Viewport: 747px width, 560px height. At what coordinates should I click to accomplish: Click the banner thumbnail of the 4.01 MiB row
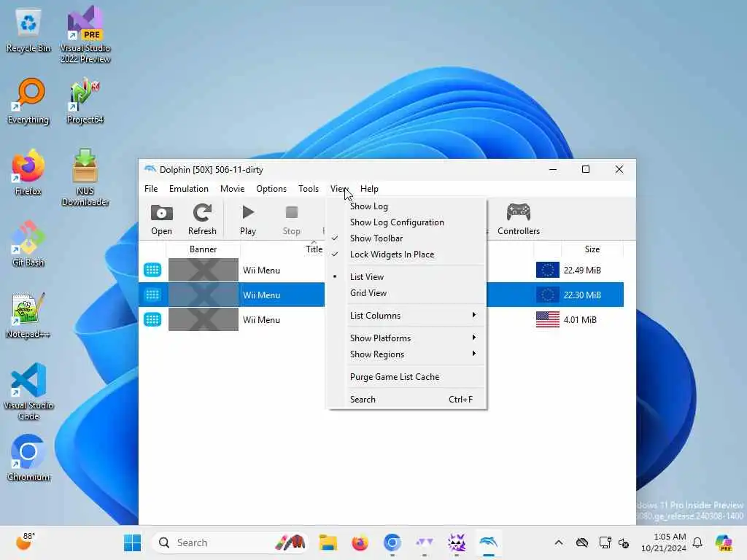(204, 319)
